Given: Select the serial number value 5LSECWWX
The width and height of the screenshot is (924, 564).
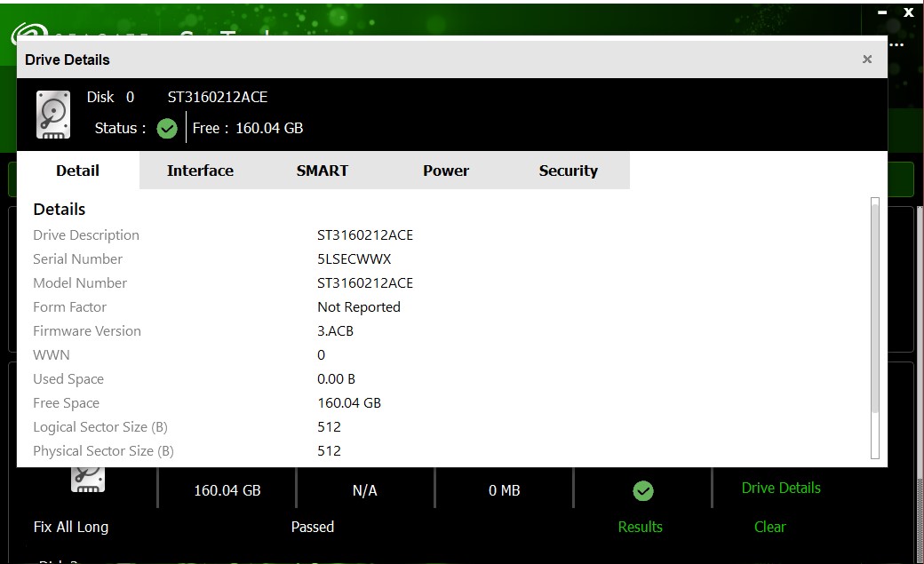Looking at the screenshot, I should [354, 259].
